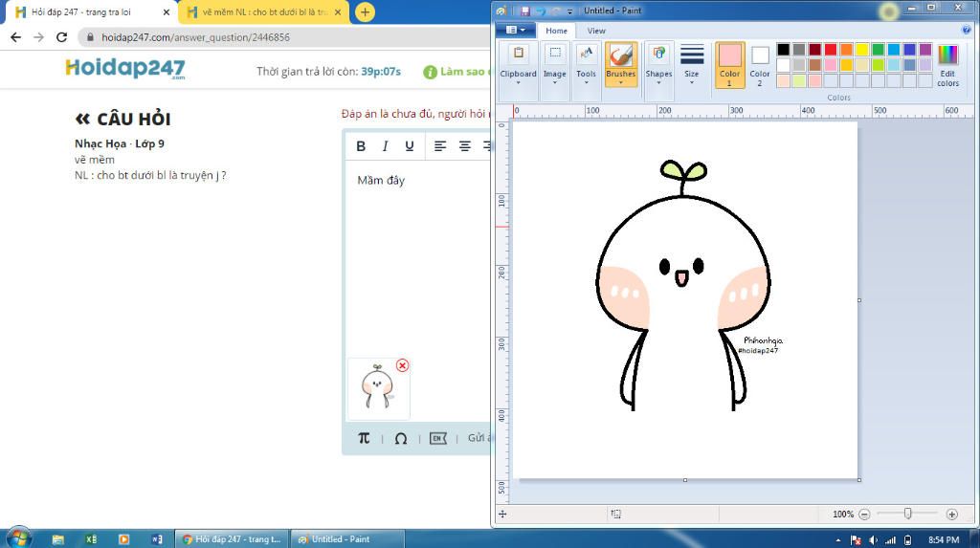Viewport: 980px width, 548px height.
Task: Pick the red color swatch
Action: 831,50
